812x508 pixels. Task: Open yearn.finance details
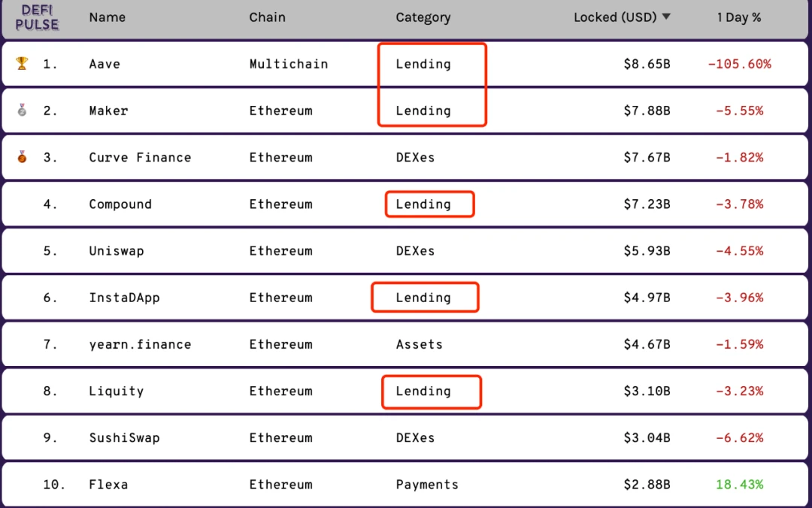point(140,344)
